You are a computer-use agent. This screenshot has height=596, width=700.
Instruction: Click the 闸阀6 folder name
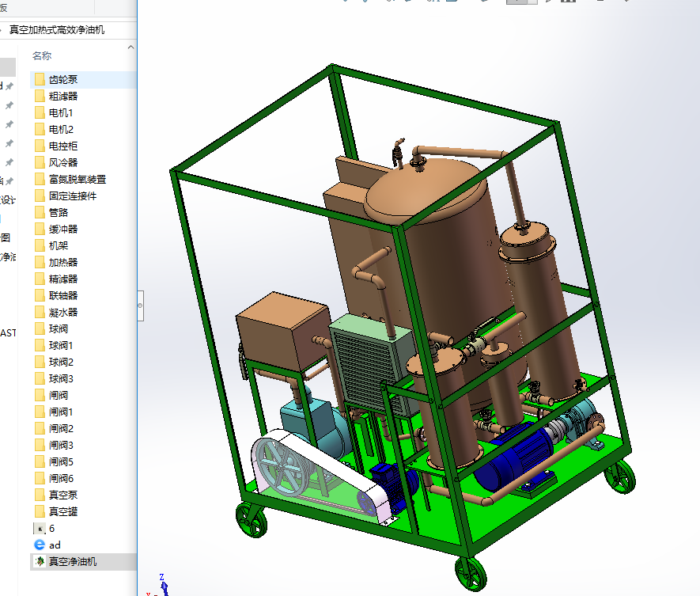pyautogui.click(x=61, y=479)
